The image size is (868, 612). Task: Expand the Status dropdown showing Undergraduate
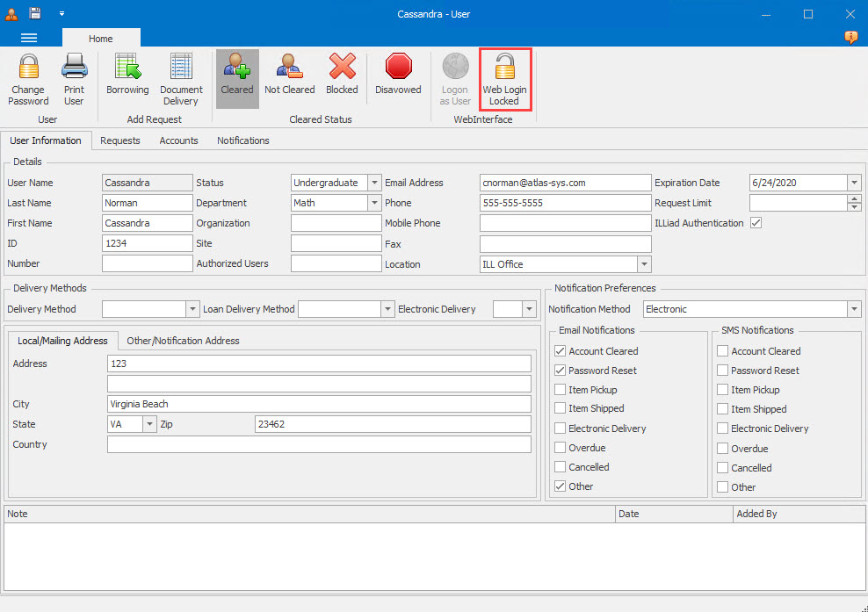click(x=373, y=183)
